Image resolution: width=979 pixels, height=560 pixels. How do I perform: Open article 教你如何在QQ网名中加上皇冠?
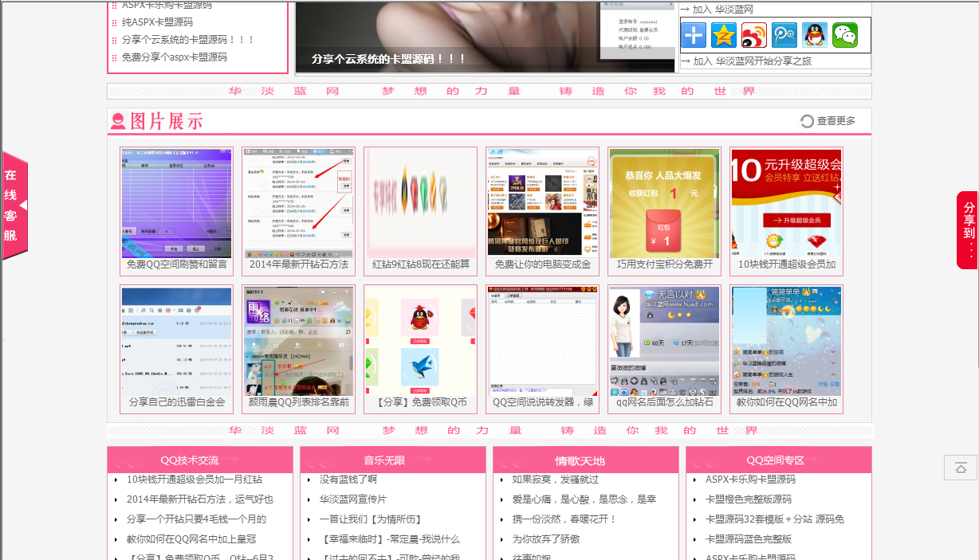tap(191, 538)
